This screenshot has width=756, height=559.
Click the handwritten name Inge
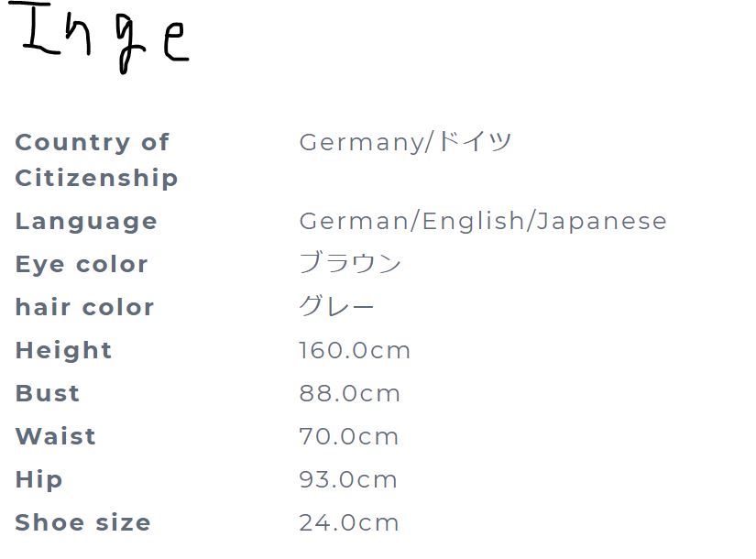coord(99,38)
